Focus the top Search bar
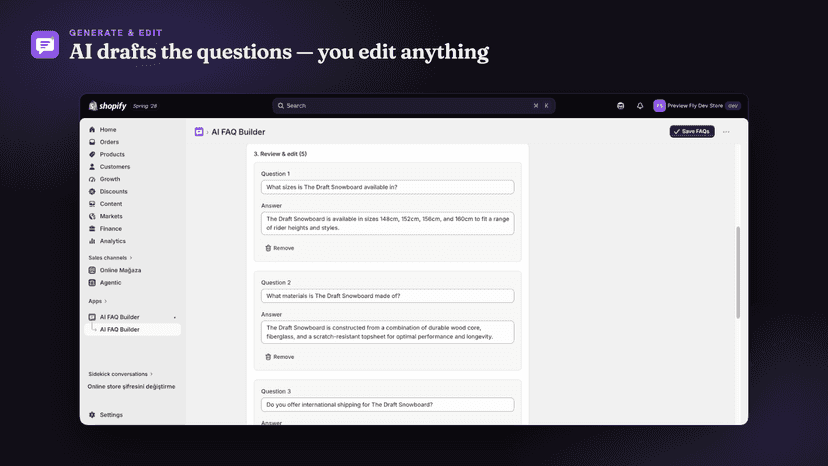The width and height of the screenshot is (828, 466). pos(413,106)
